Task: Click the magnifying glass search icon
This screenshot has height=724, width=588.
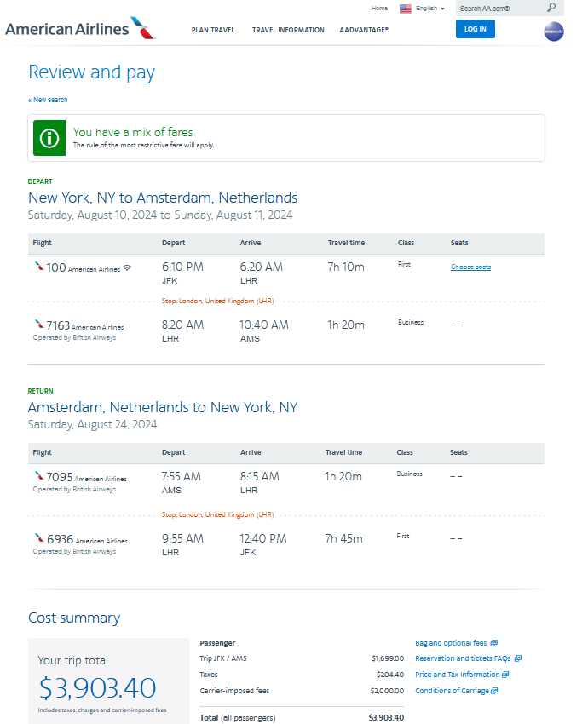Action: click(x=550, y=8)
